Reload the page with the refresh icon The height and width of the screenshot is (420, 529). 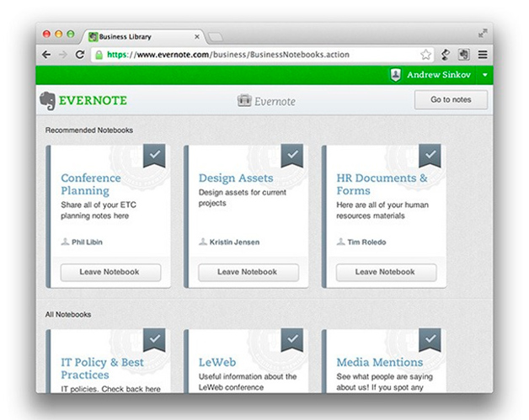(x=80, y=55)
